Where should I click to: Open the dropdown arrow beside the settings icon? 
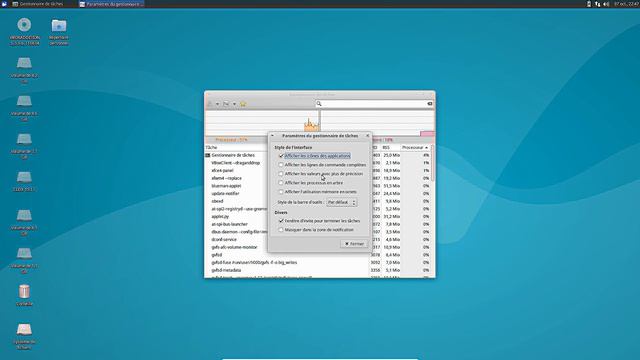(x=234, y=104)
